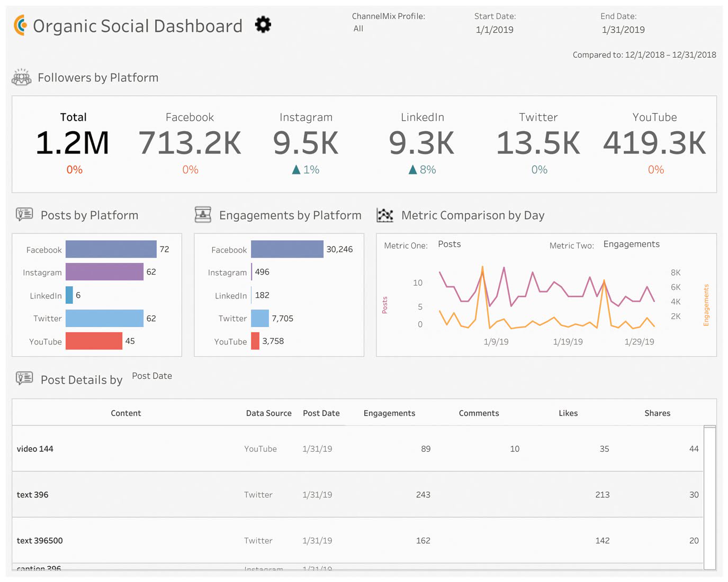Screen dimensions: 728x582
Task: Select the Facebook posts bar
Action: [111, 249]
